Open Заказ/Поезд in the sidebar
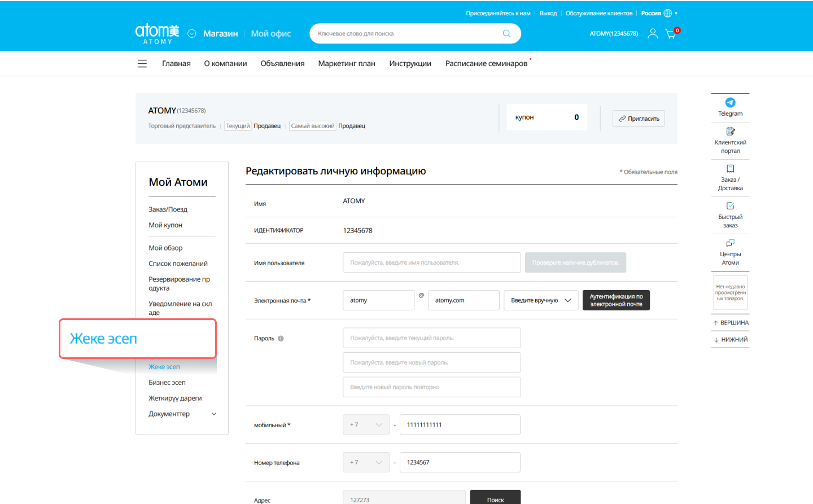 pos(168,209)
